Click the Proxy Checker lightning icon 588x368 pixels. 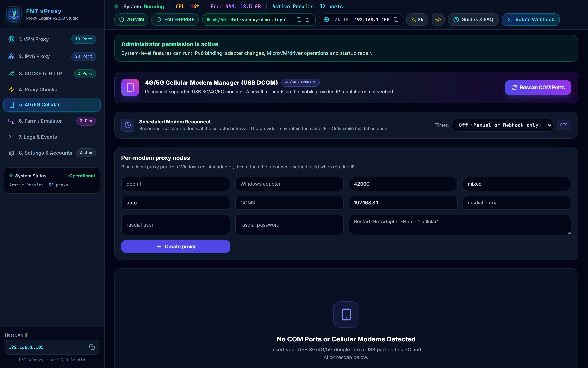[11, 90]
